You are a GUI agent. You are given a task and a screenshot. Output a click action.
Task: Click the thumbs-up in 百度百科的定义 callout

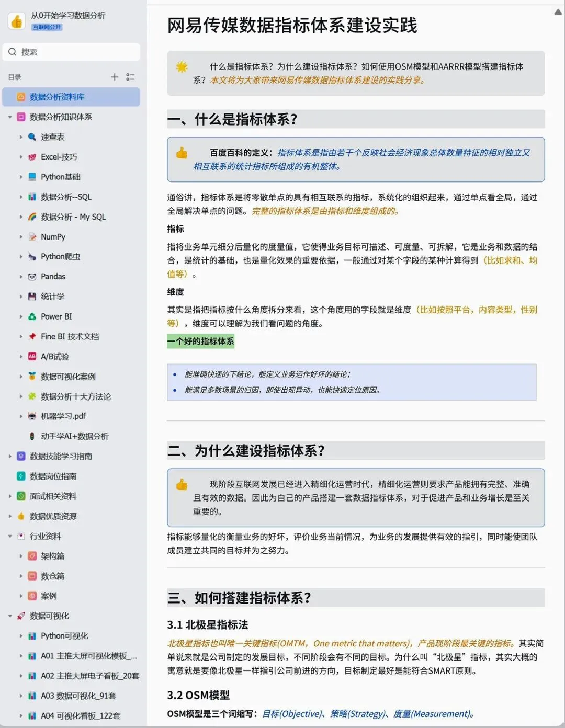[x=182, y=153]
